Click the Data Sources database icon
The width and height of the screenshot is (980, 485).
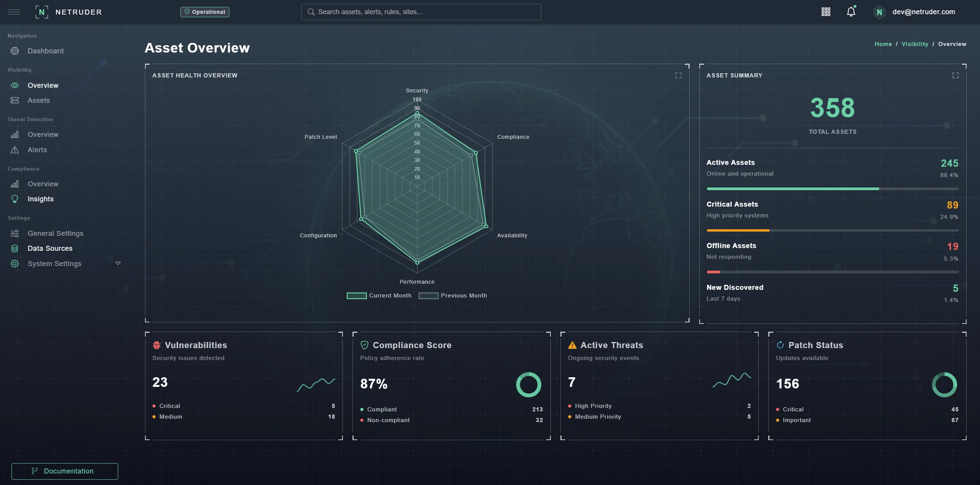(x=15, y=248)
